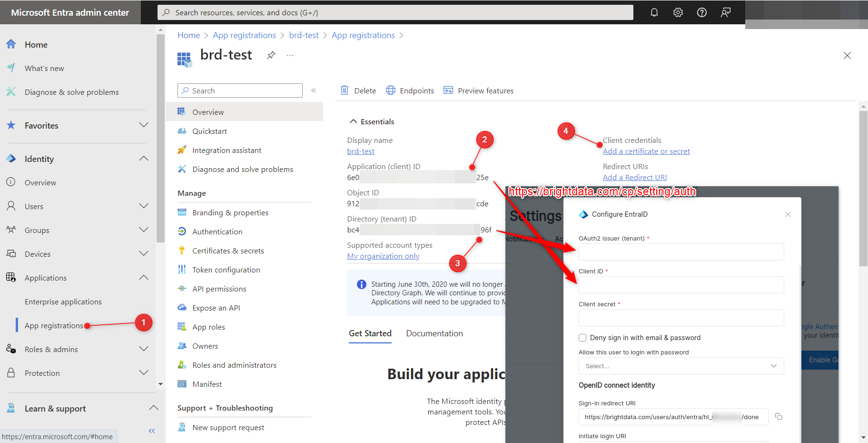The width and height of the screenshot is (868, 443).
Task: Check Deny sign in with email & password
Action: coord(582,338)
